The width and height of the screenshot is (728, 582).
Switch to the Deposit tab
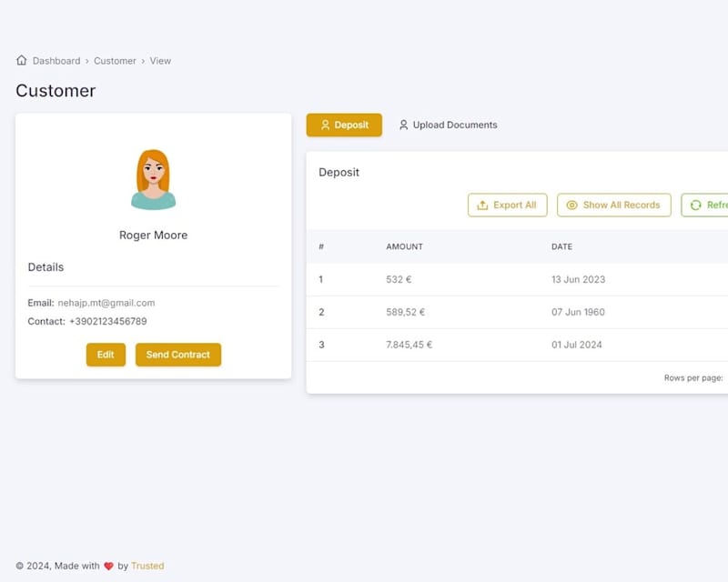click(344, 125)
